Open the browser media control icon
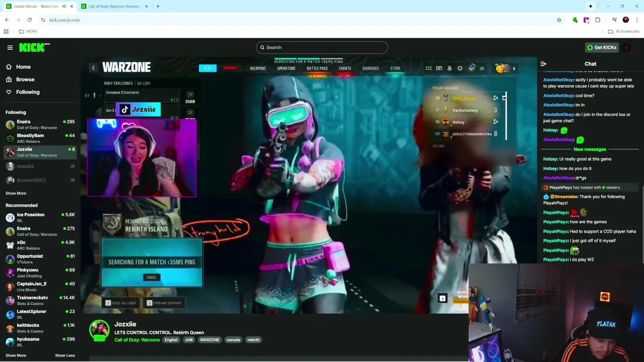 pyautogui.click(x=614, y=20)
